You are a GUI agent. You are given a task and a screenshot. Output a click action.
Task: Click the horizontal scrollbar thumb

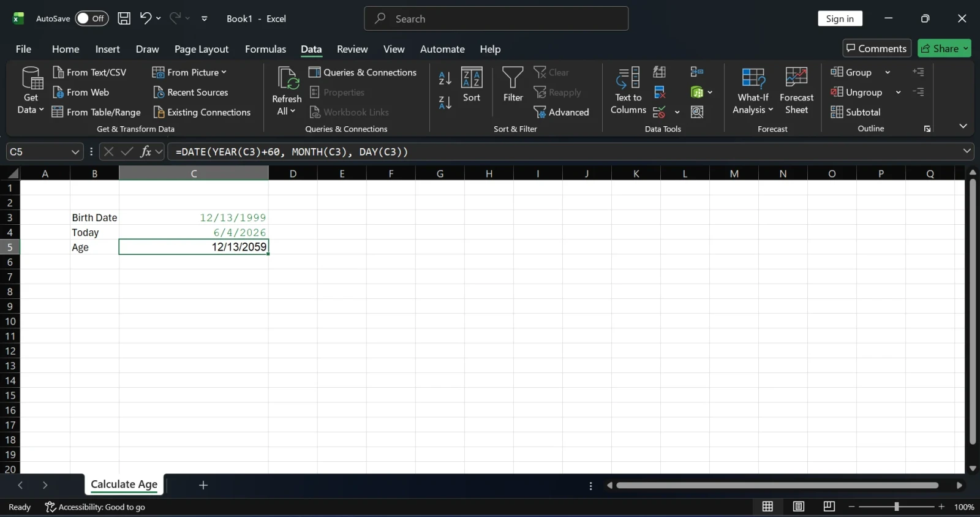(x=777, y=485)
